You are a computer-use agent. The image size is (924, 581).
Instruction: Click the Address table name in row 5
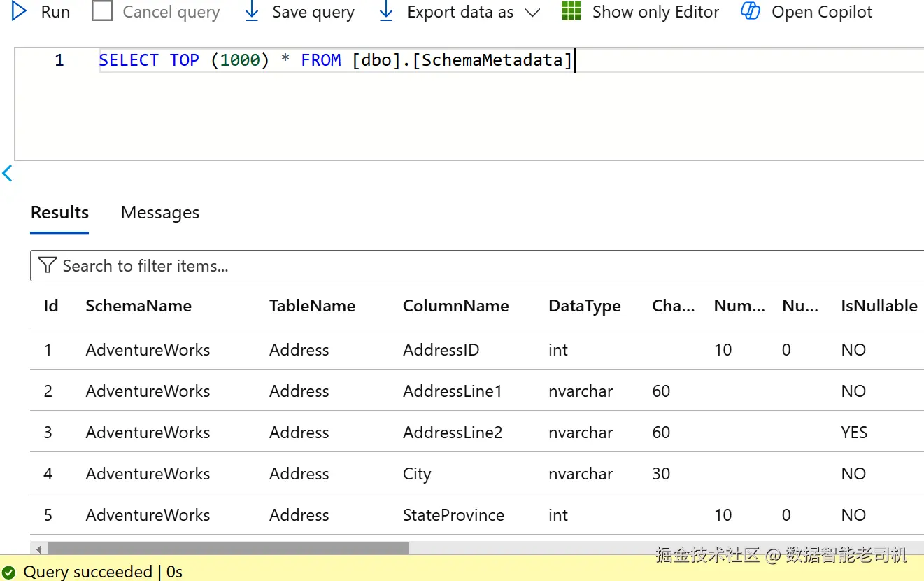point(299,514)
